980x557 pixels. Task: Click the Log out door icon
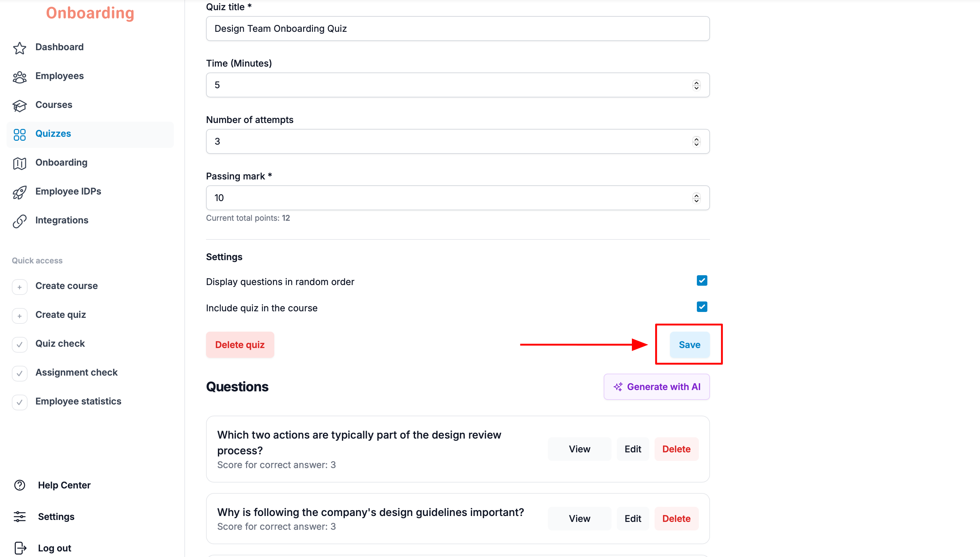point(19,548)
